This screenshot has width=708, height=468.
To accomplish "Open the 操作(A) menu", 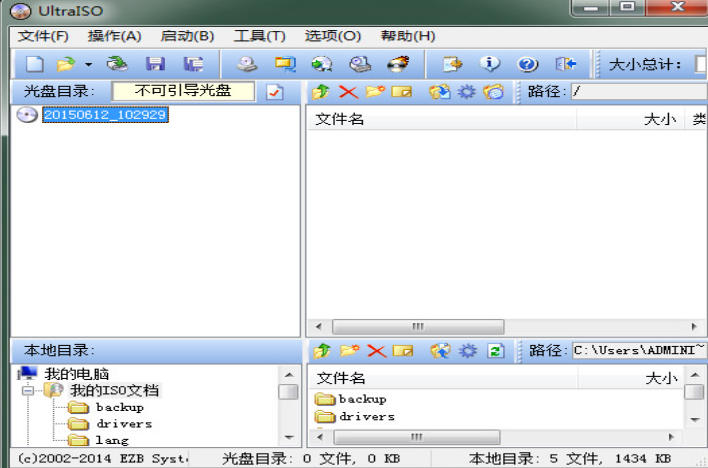I will coord(115,36).
